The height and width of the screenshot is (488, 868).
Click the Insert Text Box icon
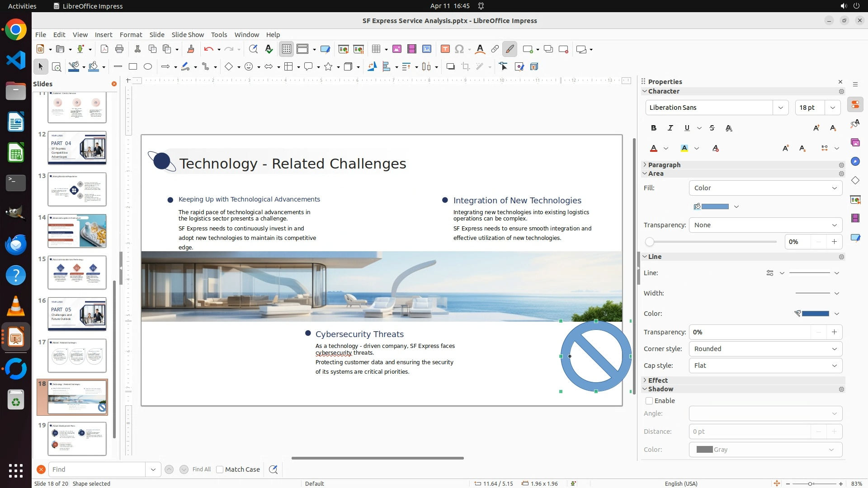pyautogui.click(x=445, y=49)
